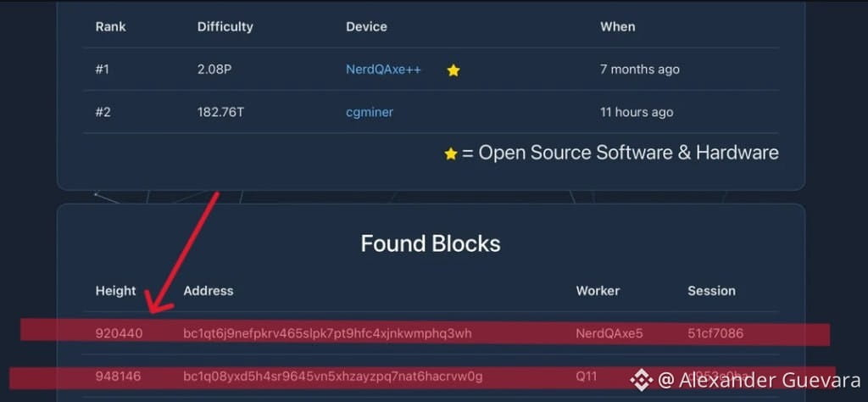Select the #1 rank cell
This screenshot has height=402, width=868.
[x=103, y=70]
